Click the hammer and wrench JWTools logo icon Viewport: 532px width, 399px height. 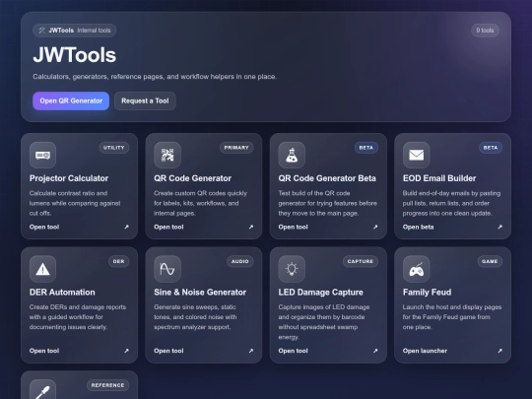pos(42,31)
